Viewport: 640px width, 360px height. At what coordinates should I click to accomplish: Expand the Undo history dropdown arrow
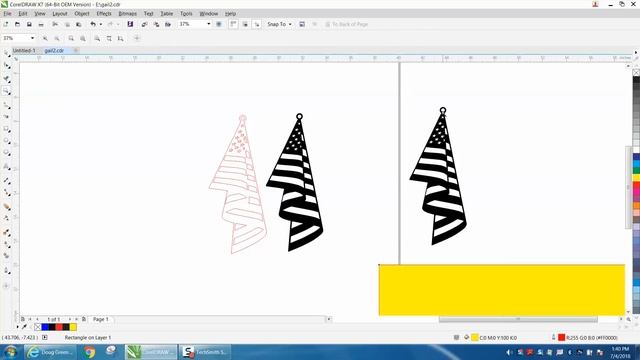coord(101,24)
